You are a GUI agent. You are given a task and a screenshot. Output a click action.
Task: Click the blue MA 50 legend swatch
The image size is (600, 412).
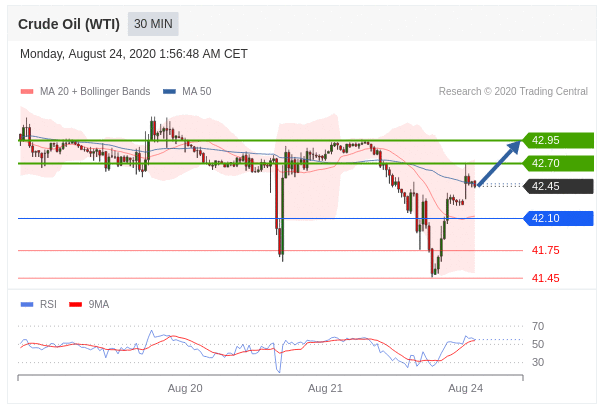point(169,91)
